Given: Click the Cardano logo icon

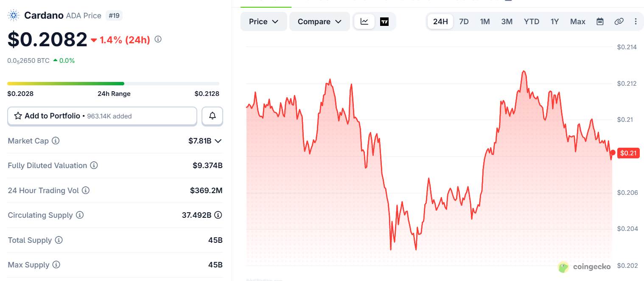Looking at the screenshot, I should (14, 16).
